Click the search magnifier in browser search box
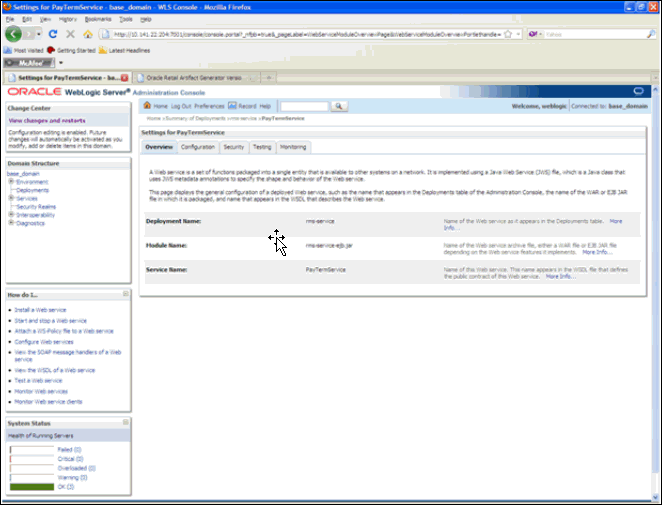Viewport: 662px width, 505px height. tap(651, 34)
